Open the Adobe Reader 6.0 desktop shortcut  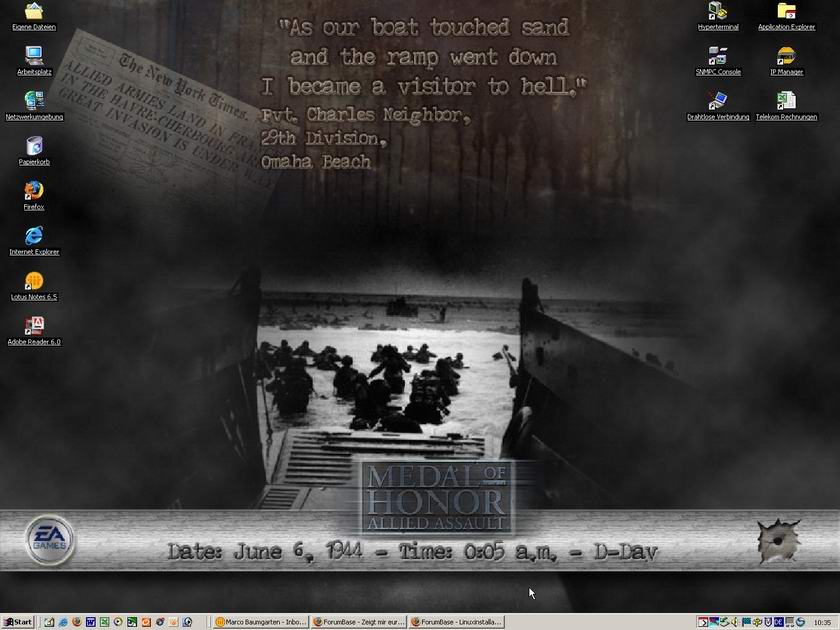(34, 331)
